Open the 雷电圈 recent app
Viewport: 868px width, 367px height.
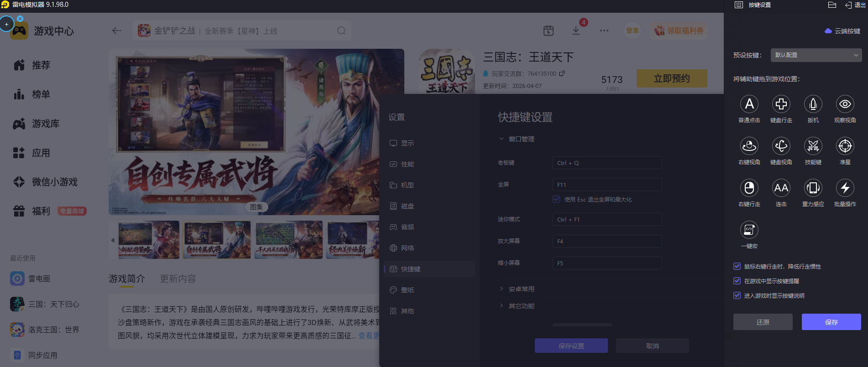(31, 279)
